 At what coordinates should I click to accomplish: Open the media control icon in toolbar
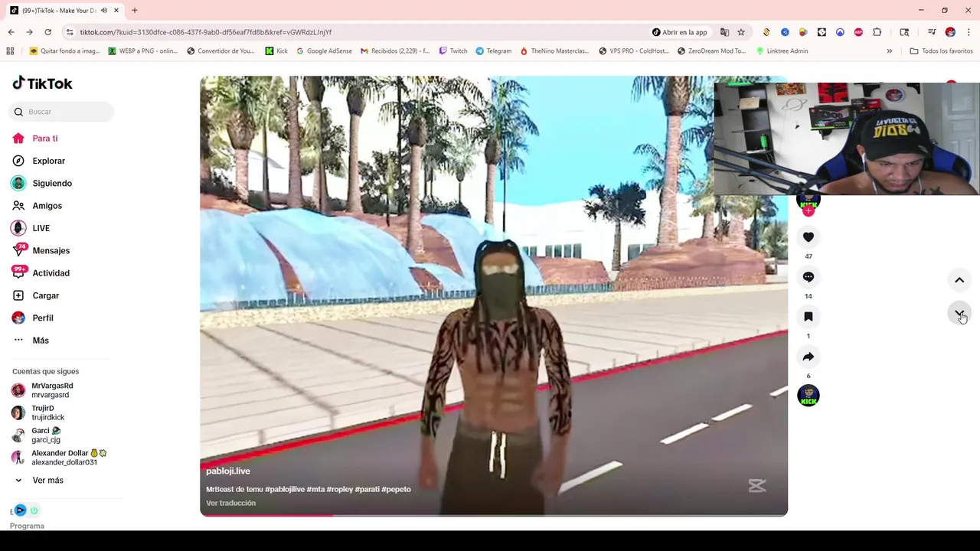click(932, 32)
